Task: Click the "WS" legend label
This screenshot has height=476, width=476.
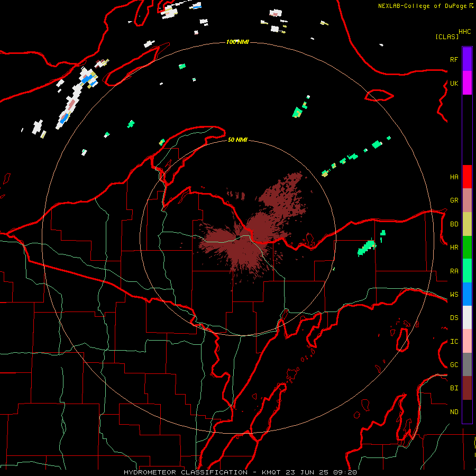Action: [454, 295]
